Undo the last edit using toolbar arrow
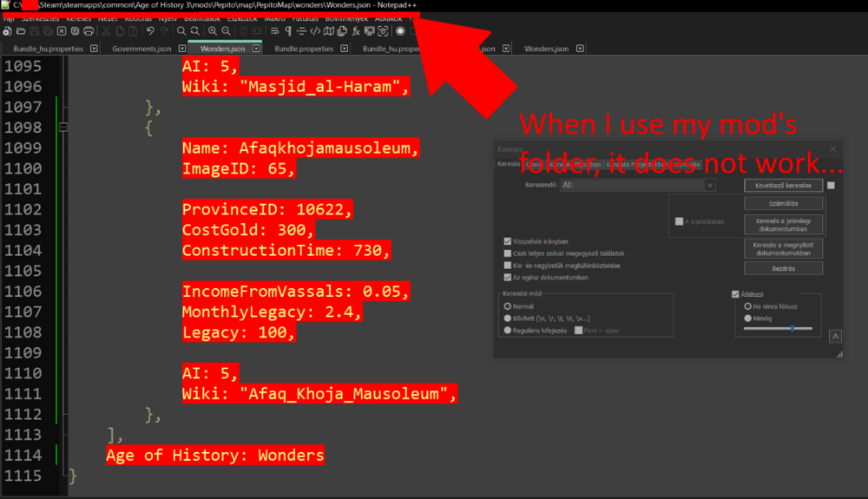The image size is (868, 499). pyautogui.click(x=150, y=31)
